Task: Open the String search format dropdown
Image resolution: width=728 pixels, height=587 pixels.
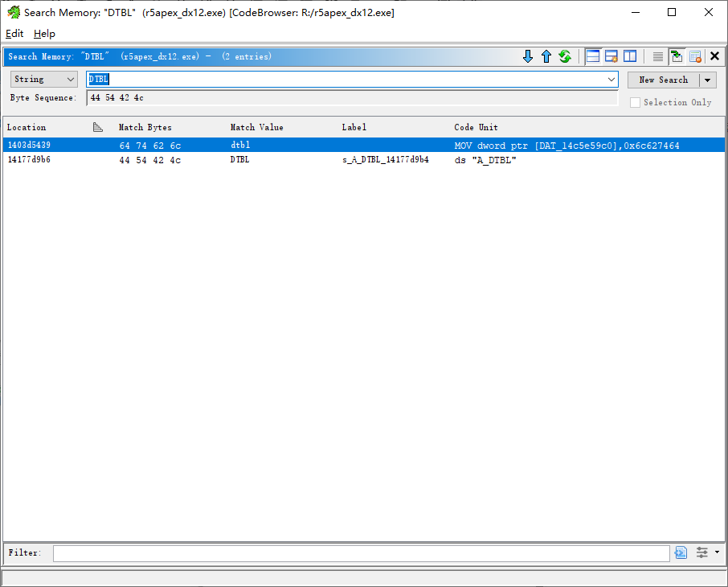Action: 43,79
